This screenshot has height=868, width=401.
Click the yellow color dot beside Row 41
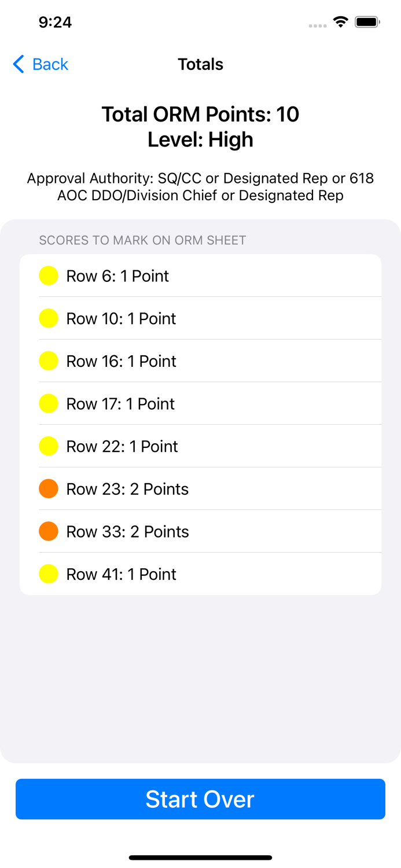pyautogui.click(x=49, y=573)
